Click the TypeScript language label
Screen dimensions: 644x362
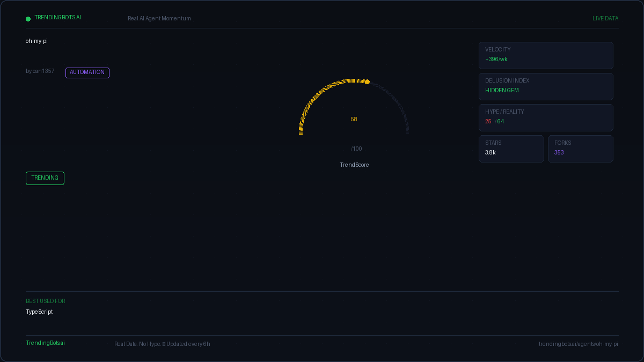39,312
